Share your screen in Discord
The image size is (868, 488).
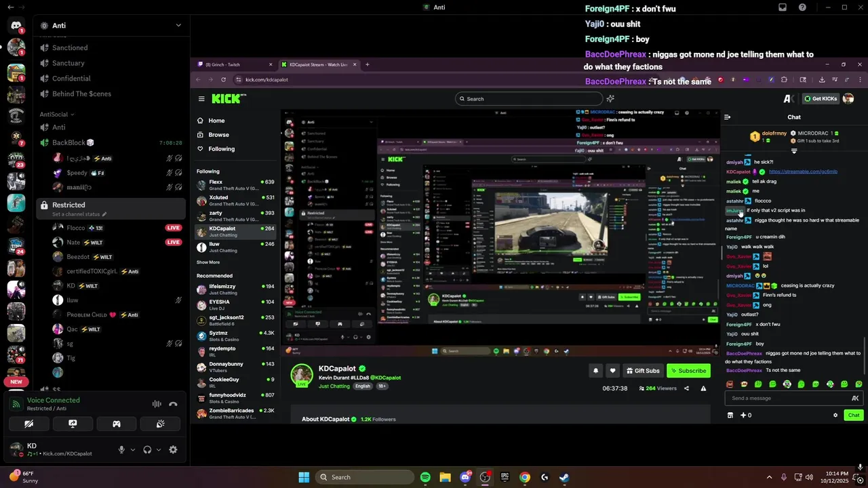pyautogui.click(x=73, y=424)
